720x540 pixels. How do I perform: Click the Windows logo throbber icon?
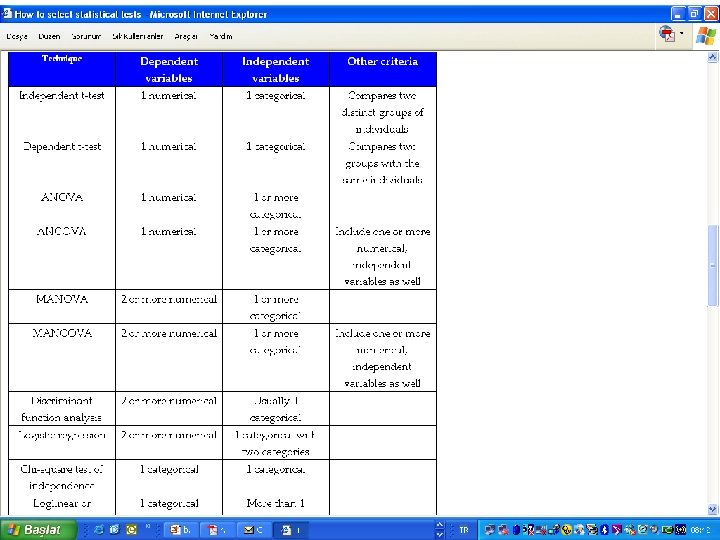tap(706, 36)
